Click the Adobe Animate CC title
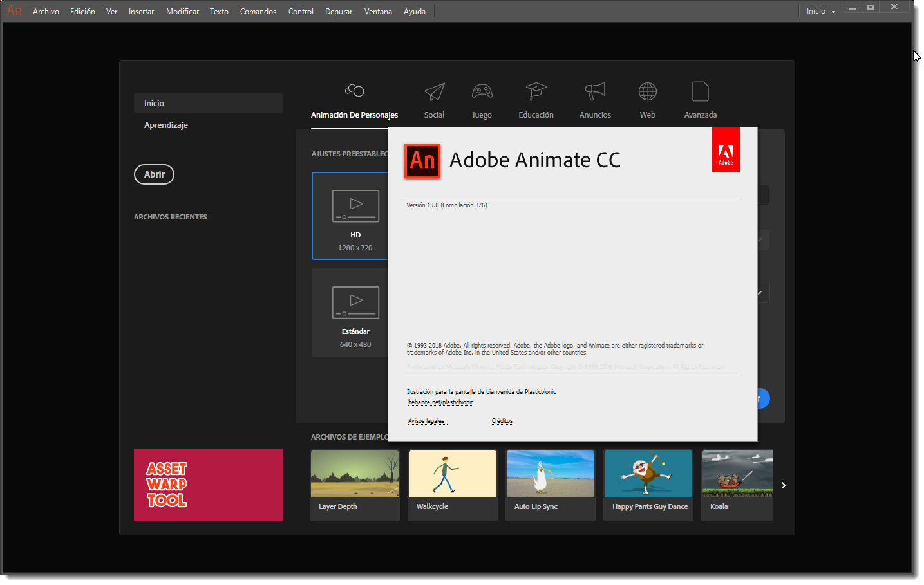 535,160
